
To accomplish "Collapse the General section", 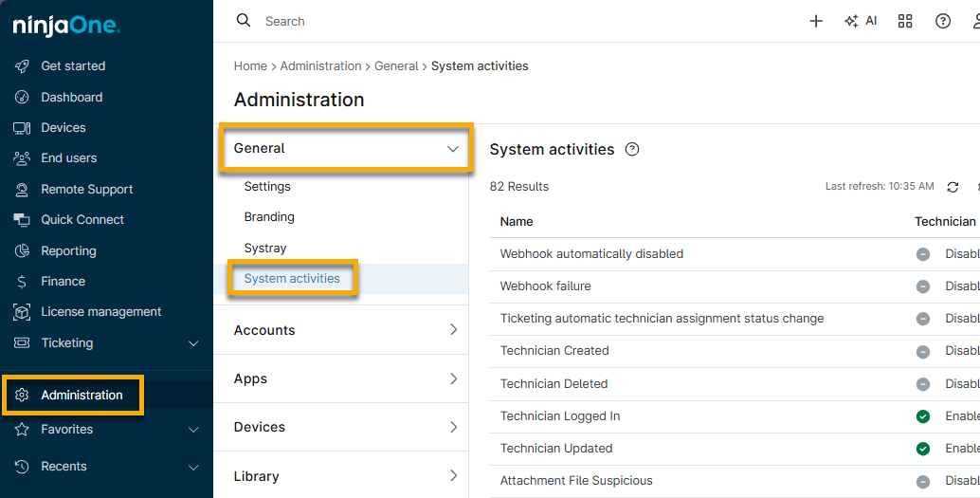I will point(452,149).
